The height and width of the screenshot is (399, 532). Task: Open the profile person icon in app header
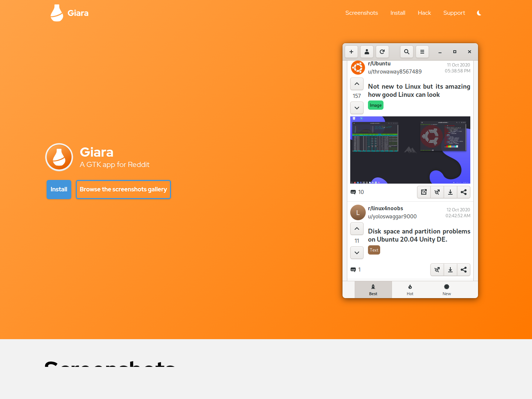(x=367, y=52)
